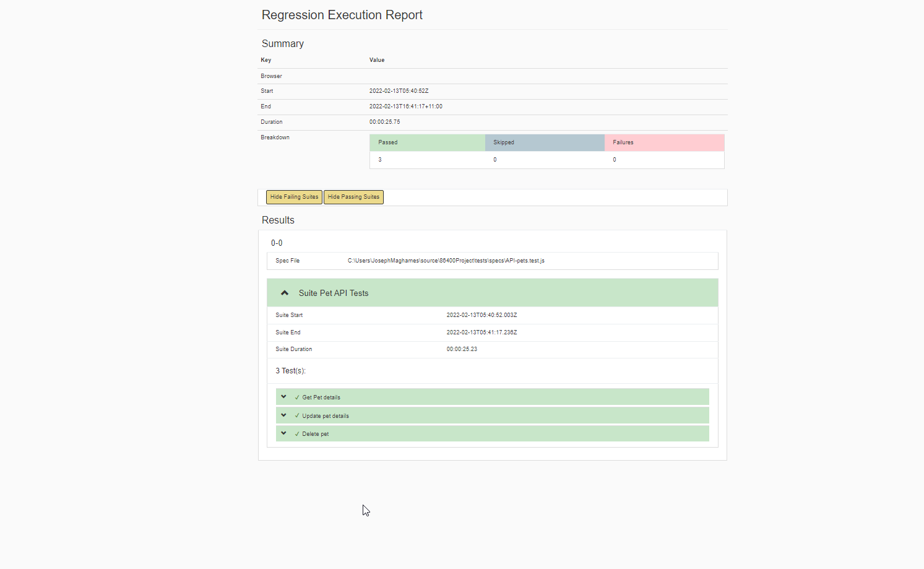This screenshot has height=569, width=924.
Task: Expand the Delete pet test chevron
Action: click(283, 433)
